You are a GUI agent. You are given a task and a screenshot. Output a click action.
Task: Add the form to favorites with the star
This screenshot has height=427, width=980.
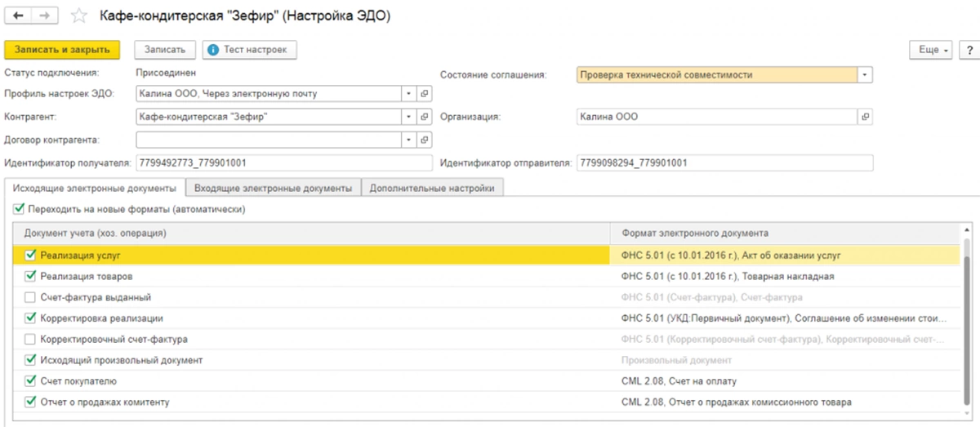point(78,16)
